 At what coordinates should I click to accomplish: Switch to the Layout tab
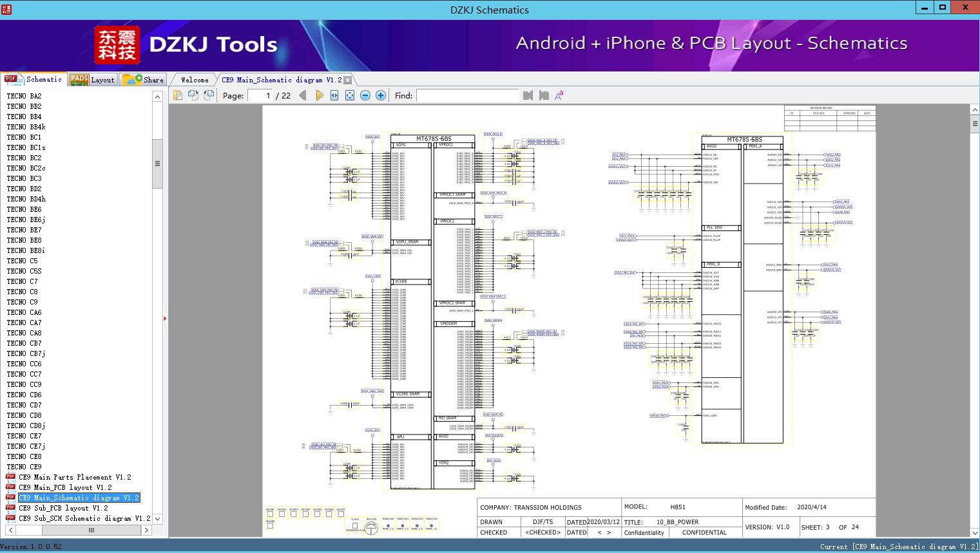click(x=92, y=80)
